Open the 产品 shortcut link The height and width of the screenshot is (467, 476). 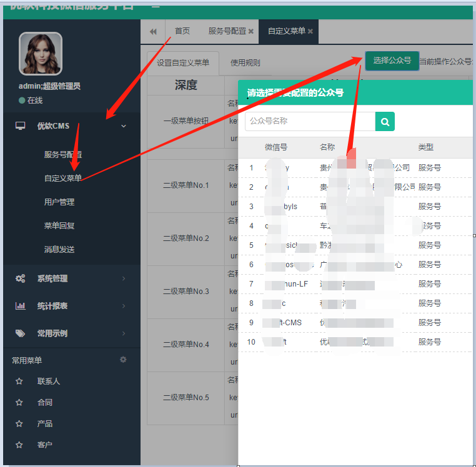[x=44, y=423]
